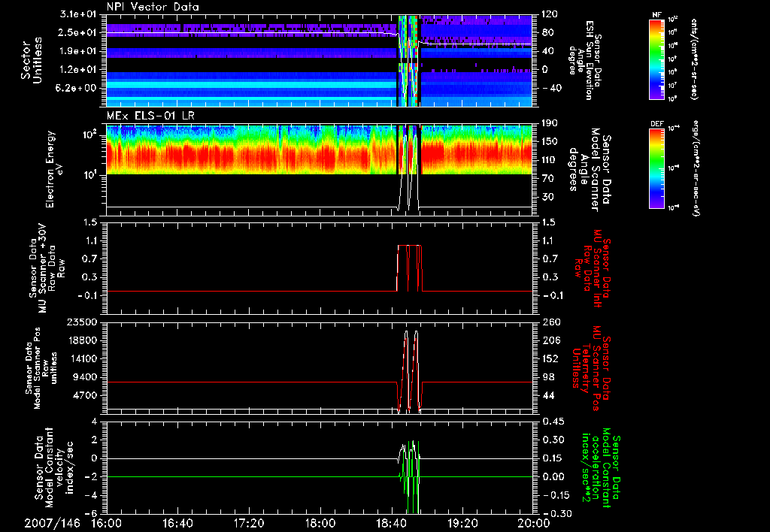
Task: Click the 'DEF' color bar heading
Action: point(656,124)
